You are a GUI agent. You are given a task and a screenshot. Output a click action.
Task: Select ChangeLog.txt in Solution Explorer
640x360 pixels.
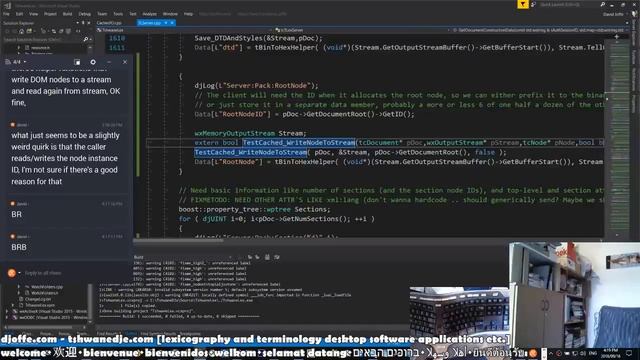click(x=38, y=299)
